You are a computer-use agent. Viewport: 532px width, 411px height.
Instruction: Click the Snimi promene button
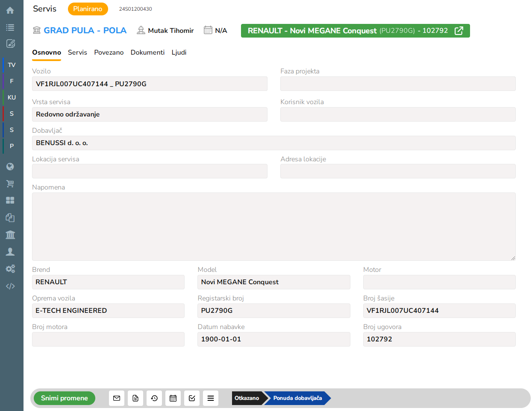tap(65, 398)
